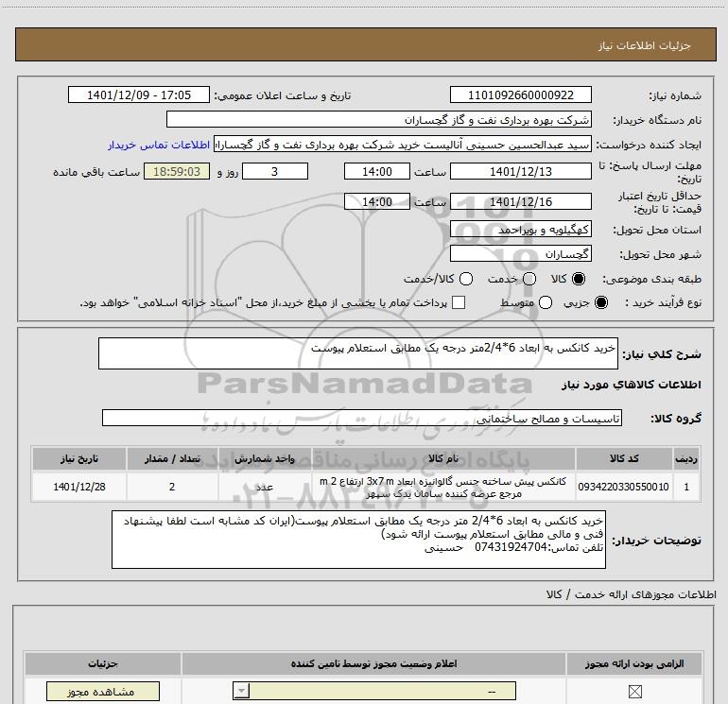Click the تعداد / مقدار column header
Image resolution: width=728 pixels, height=704 pixels.
tap(172, 459)
